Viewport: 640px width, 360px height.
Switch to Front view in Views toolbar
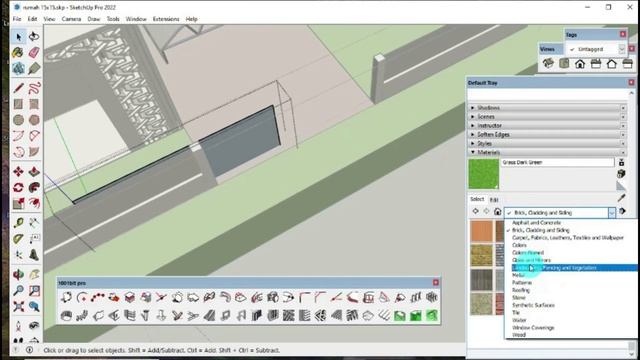pos(580,64)
